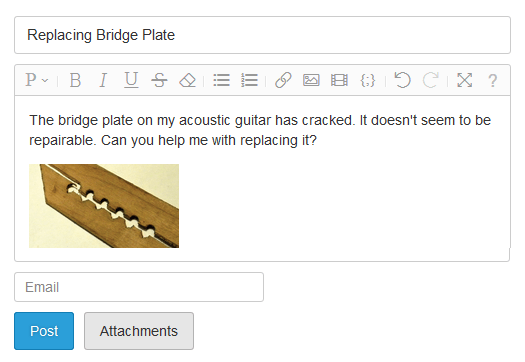Click the Post button
The width and height of the screenshot is (525, 362).
click(44, 331)
